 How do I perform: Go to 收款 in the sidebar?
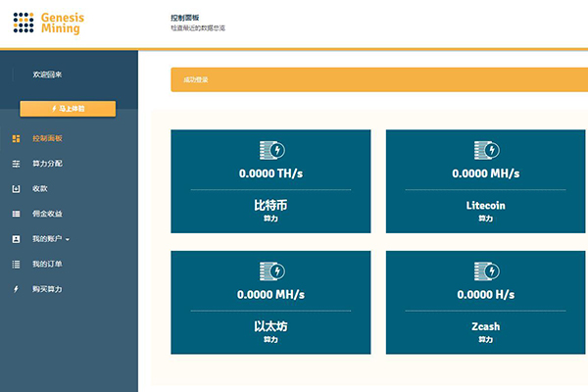[40, 189]
